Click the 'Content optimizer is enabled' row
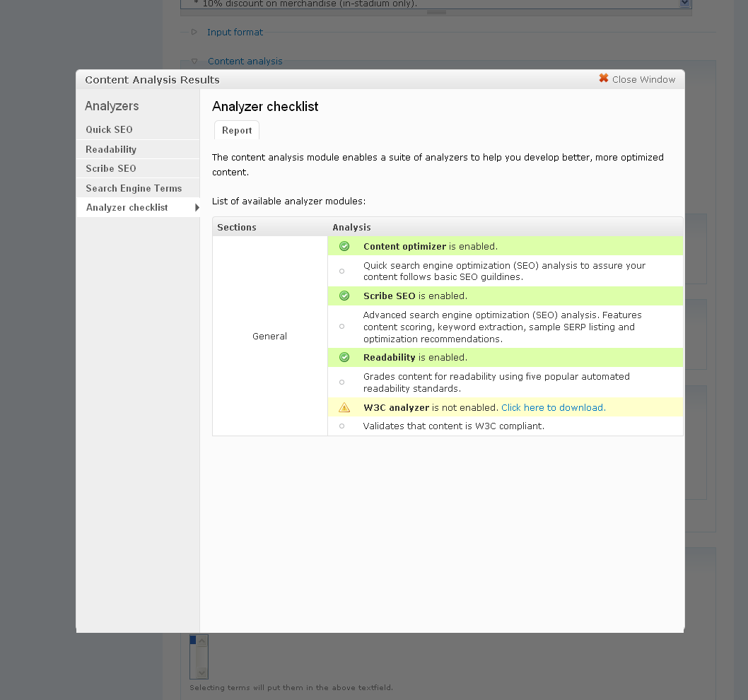Screen dimensions: 748x700 506,246
